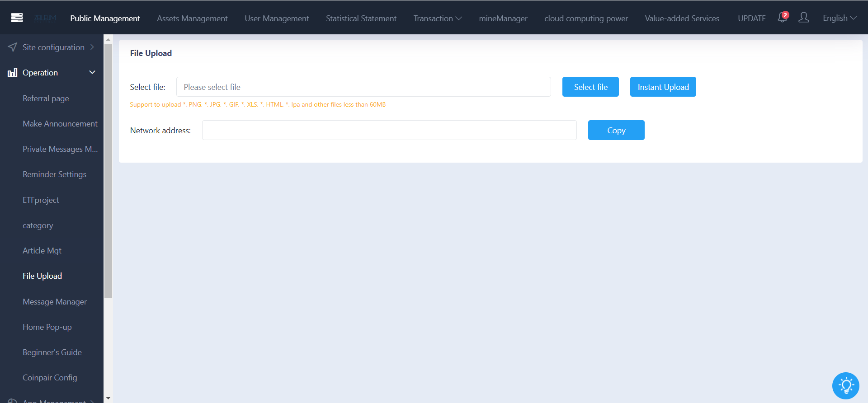Image resolution: width=868 pixels, height=403 pixels.
Task: Click the Copy button
Action: 616,130
